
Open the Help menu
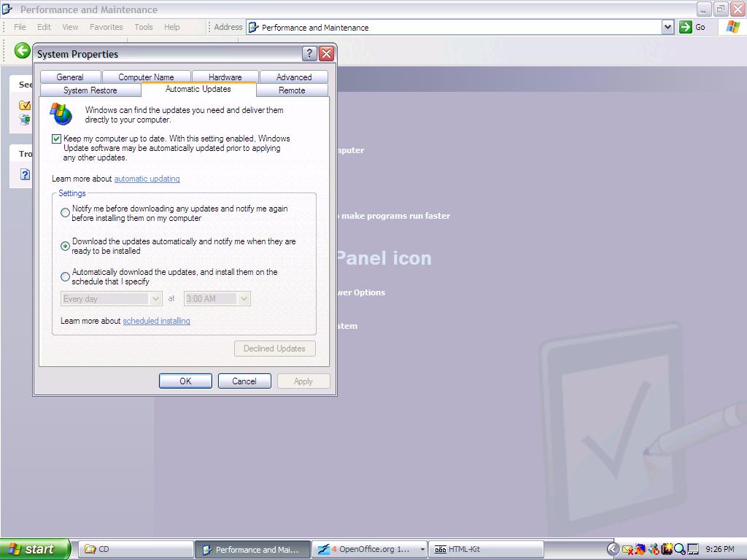172,27
